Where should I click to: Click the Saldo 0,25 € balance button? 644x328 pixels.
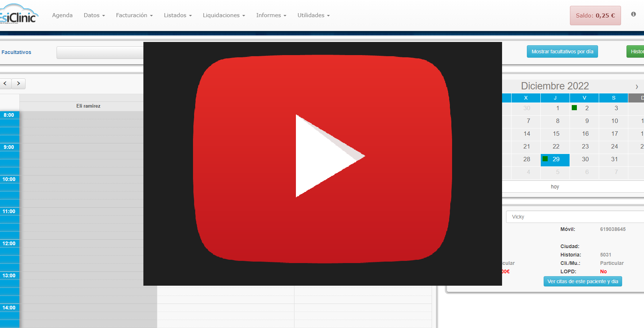click(x=595, y=16)
